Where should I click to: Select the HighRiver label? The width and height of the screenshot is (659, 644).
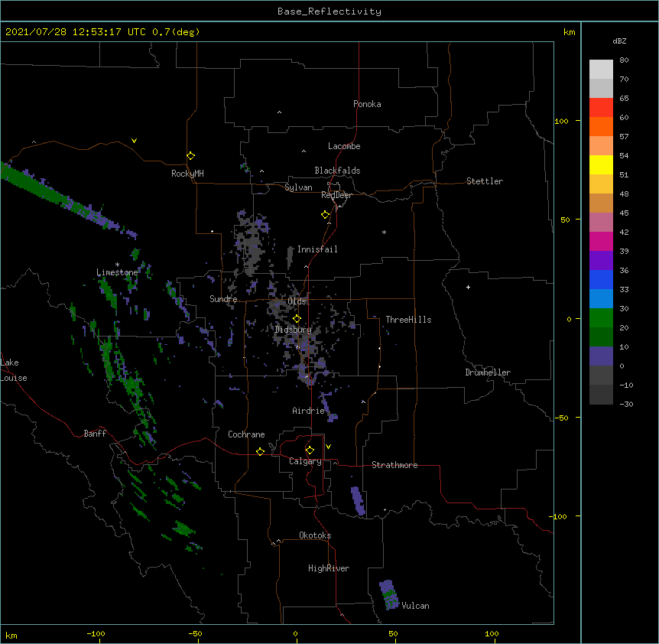pyautogui.click(x=329, y=568)
